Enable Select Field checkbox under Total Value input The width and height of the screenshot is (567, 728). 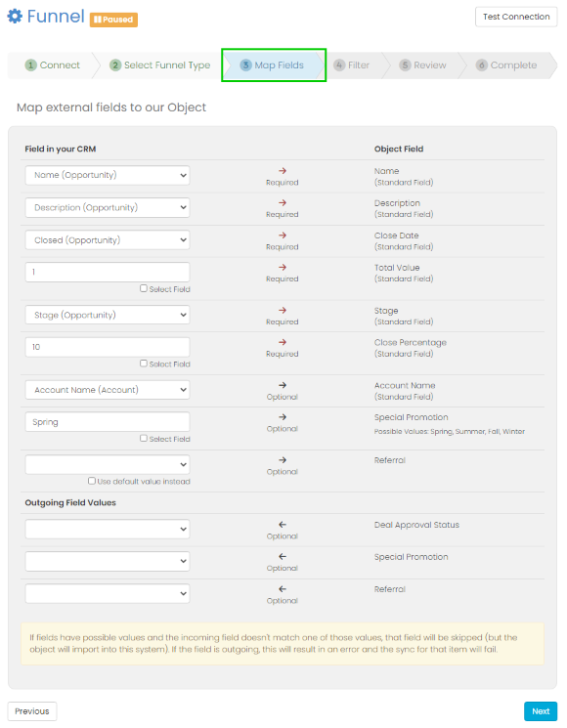[x=144, y=288]
